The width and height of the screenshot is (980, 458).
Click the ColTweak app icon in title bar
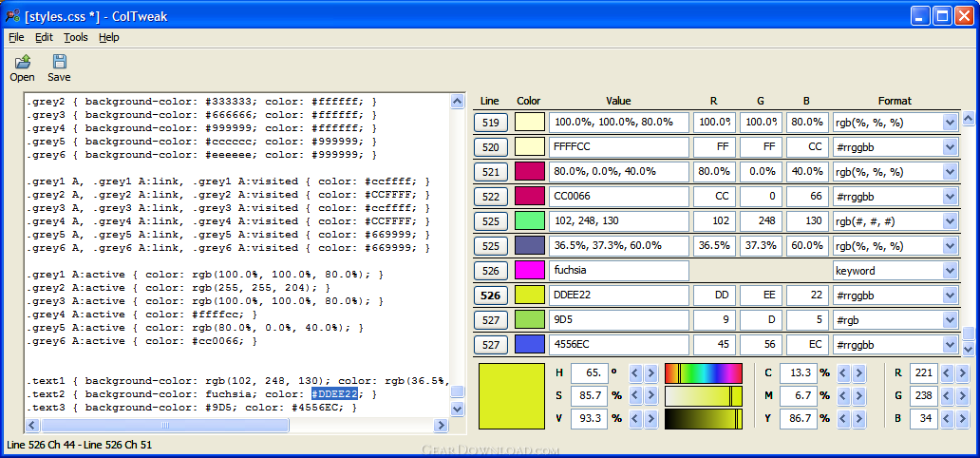click(12, 15)
